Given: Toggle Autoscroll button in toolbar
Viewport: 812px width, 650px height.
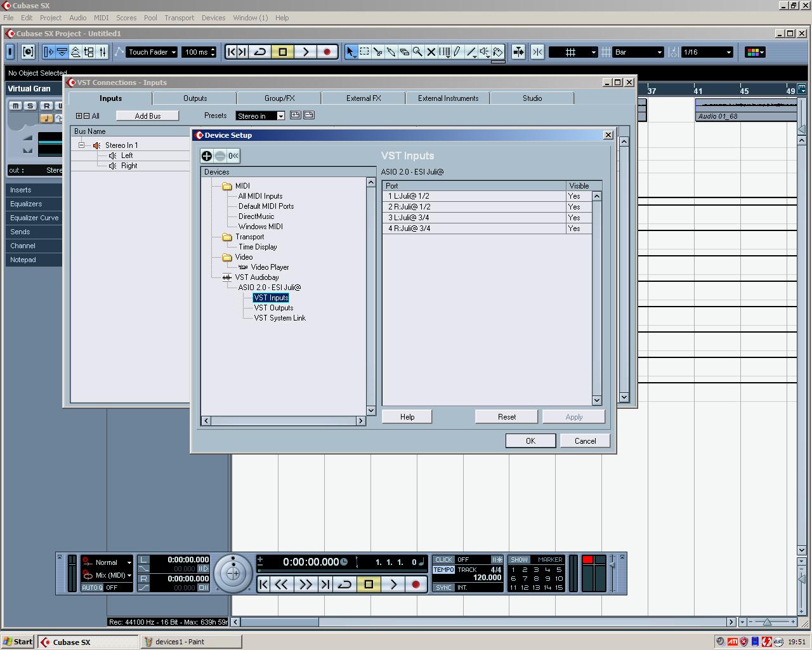Looking at the screenshot, I should coord(518,52).
